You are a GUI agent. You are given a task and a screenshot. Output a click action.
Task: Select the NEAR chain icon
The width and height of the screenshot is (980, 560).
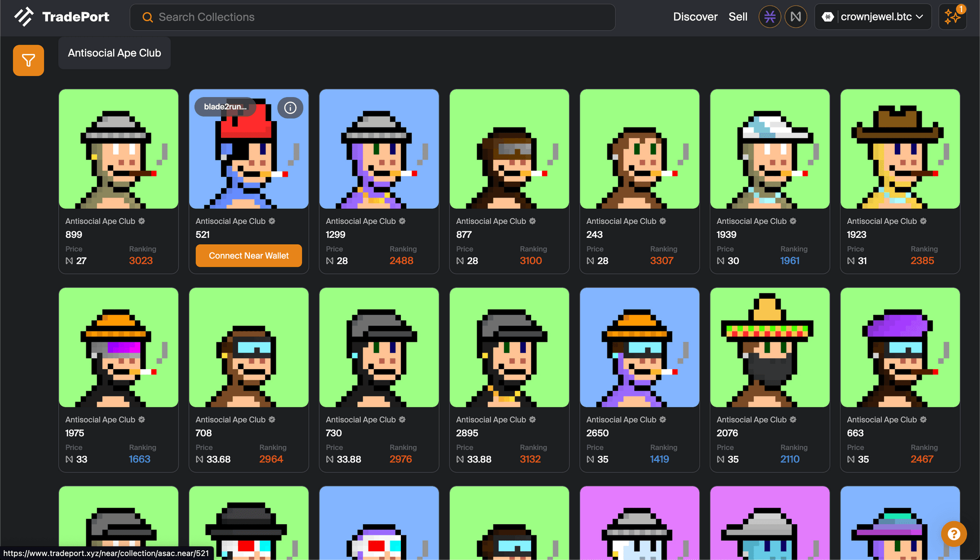coord(795,17)
